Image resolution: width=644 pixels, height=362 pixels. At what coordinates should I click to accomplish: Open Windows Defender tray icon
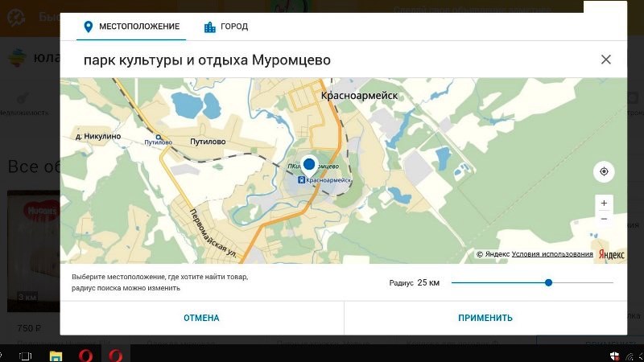point(614,356)
